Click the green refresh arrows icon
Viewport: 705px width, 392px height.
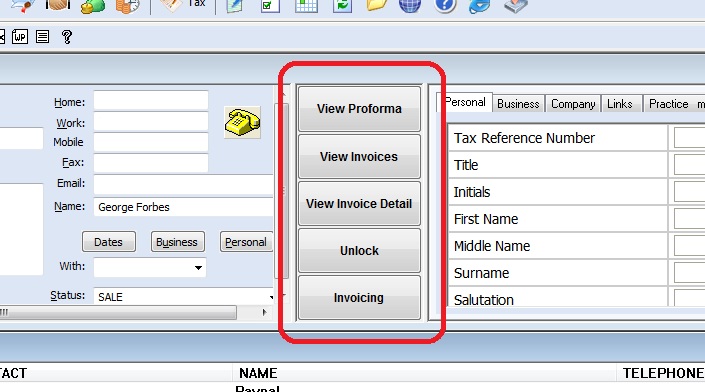click(x=342, y=5)
